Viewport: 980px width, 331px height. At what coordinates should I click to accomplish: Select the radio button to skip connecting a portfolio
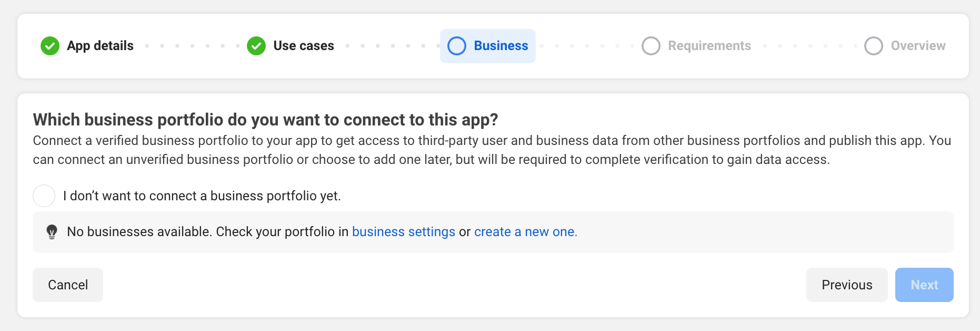coord(44,196)
